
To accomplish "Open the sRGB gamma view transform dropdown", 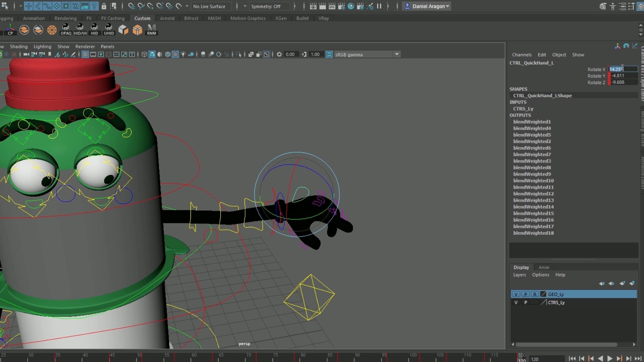I will tap(397, 54).
